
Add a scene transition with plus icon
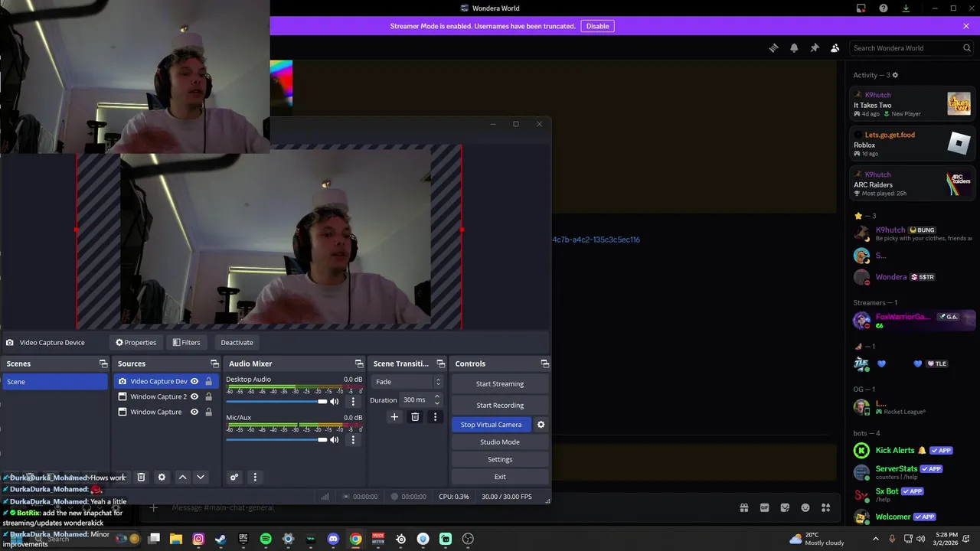[x=394, y=417]
